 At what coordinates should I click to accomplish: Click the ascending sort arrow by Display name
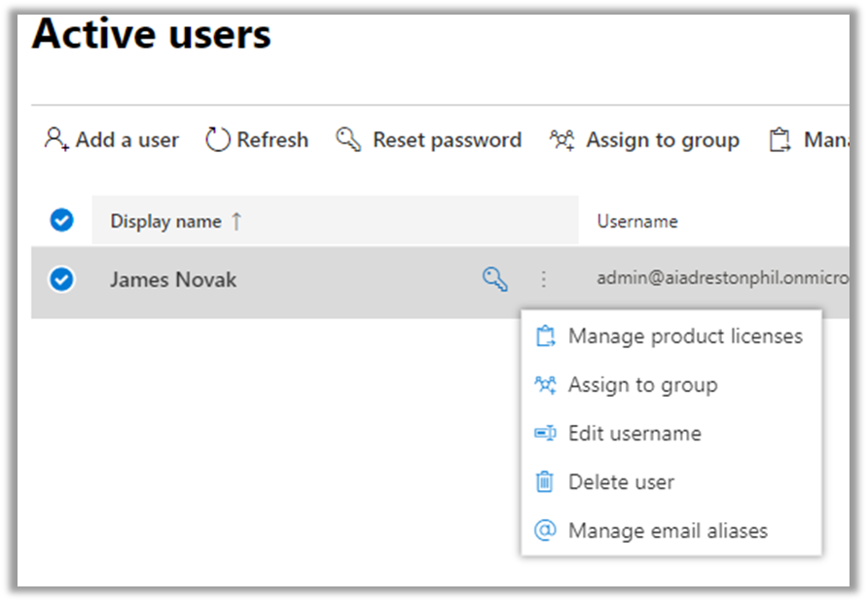(236, 222)
